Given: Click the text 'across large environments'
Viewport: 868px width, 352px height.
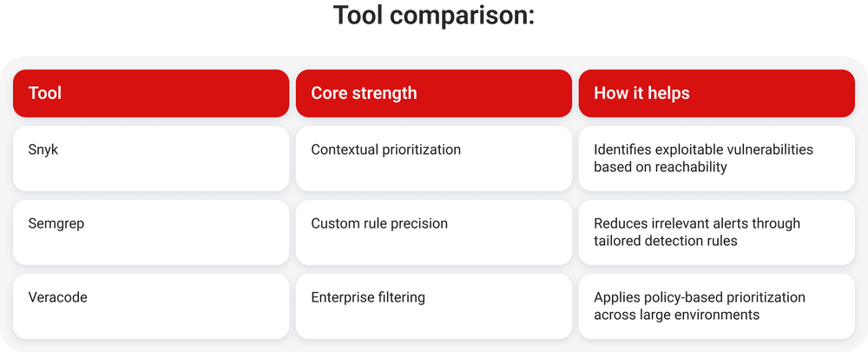Looking at the screenshot, I should tap(676, 315).
